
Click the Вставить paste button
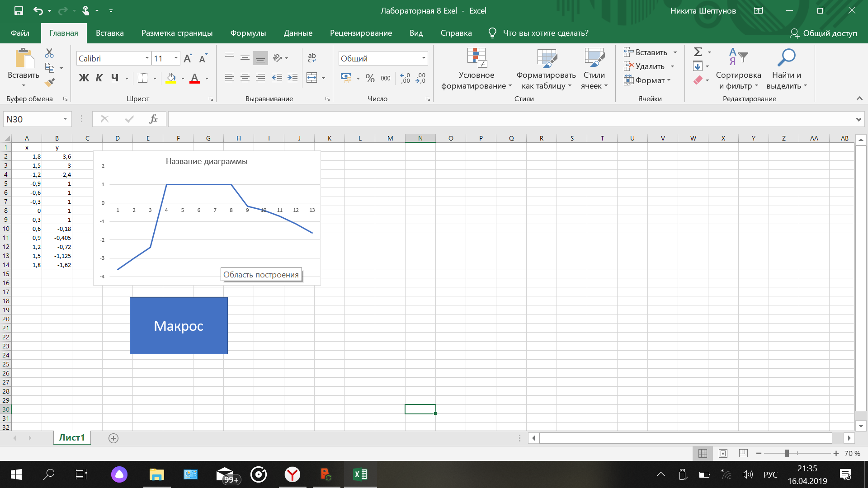[24, 68]
